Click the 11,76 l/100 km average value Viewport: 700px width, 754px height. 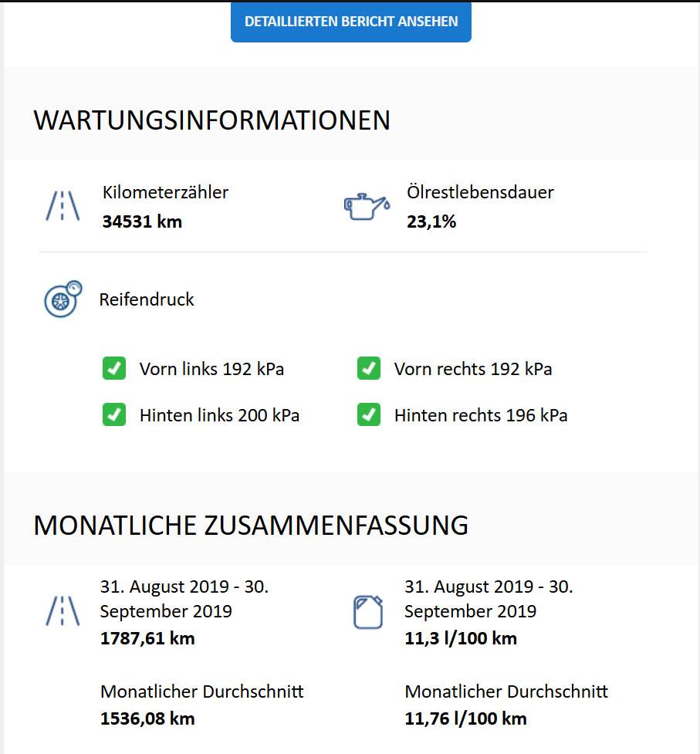tap(465, 719)
